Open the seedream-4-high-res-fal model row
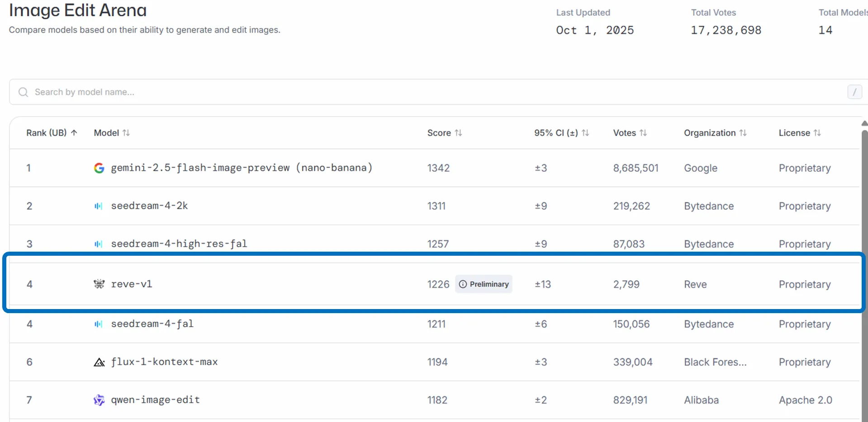 pos(179,244)
